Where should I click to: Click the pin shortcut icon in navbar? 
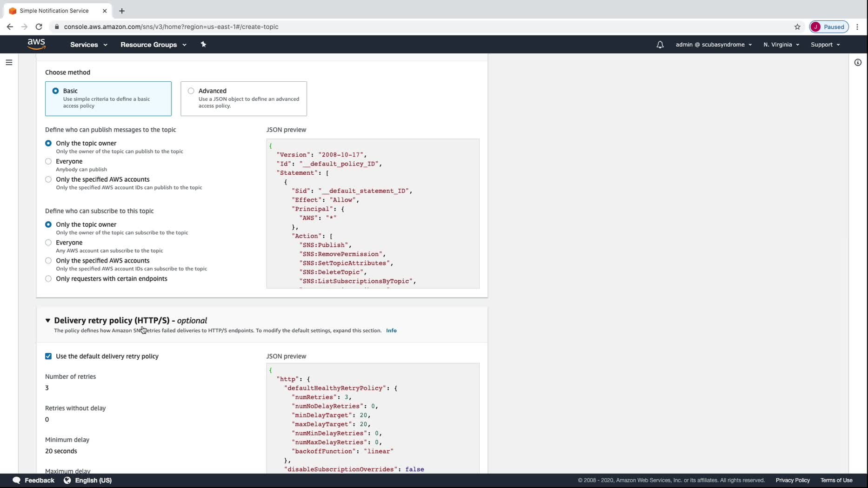203,45
